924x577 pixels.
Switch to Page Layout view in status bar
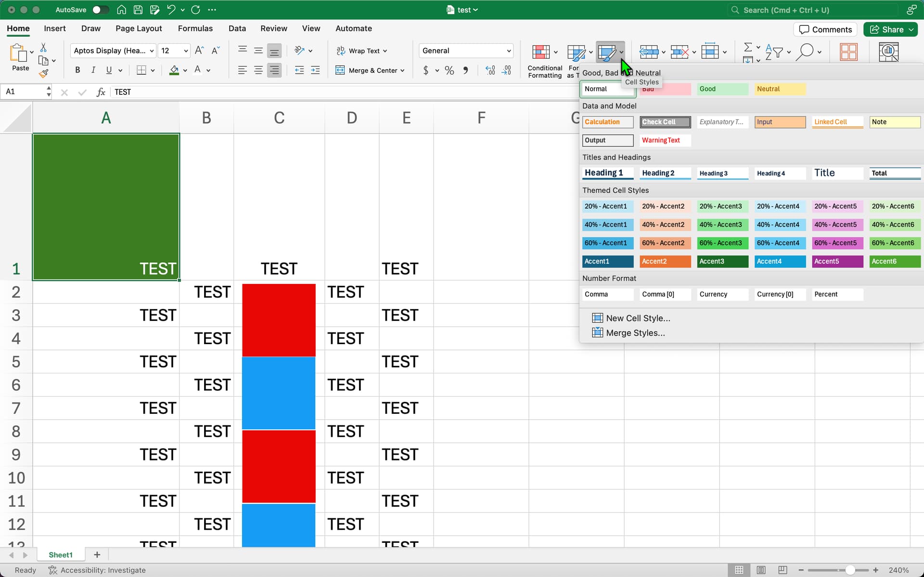click(x=761, y=570)
